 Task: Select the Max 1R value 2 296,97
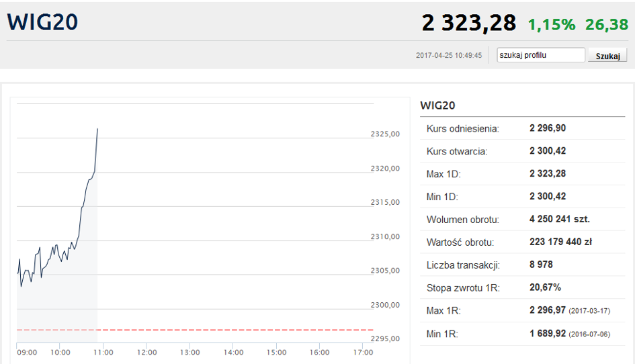pyautogui.click(x=548, y=310)
